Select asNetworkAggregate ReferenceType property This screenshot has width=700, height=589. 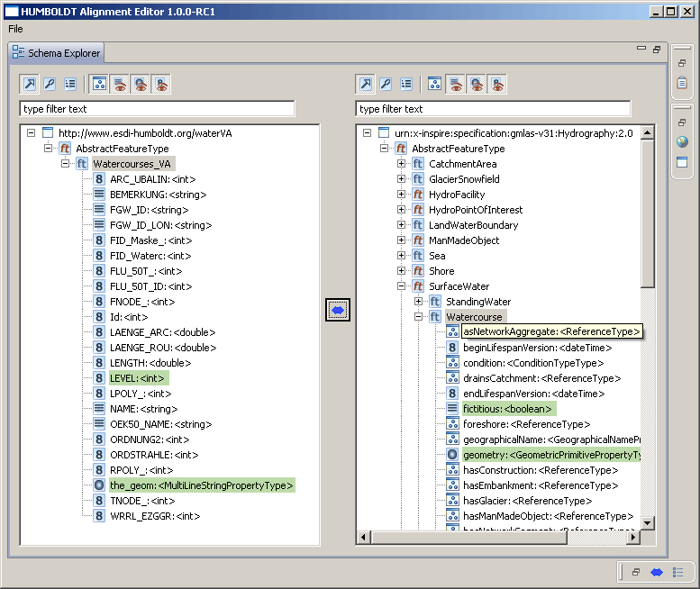(x=551, y=331)
